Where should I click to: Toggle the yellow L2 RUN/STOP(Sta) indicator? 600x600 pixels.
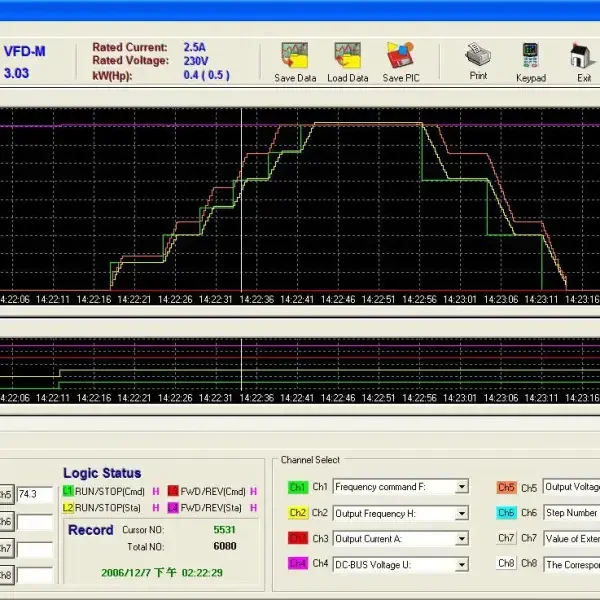click(68, 508)
